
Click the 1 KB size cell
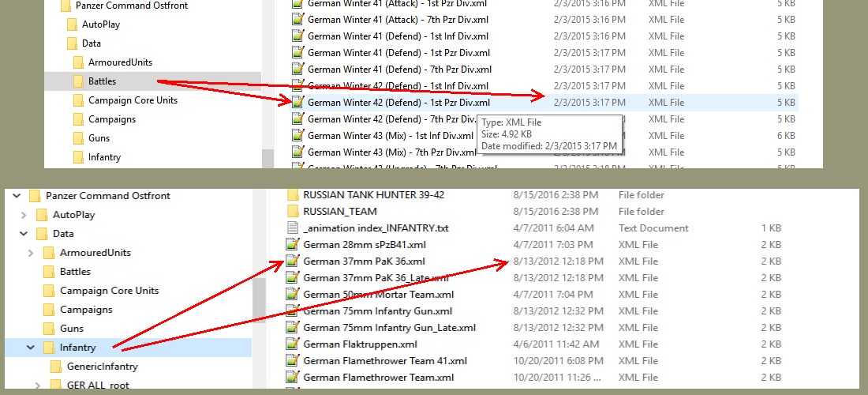pos(772,228)
